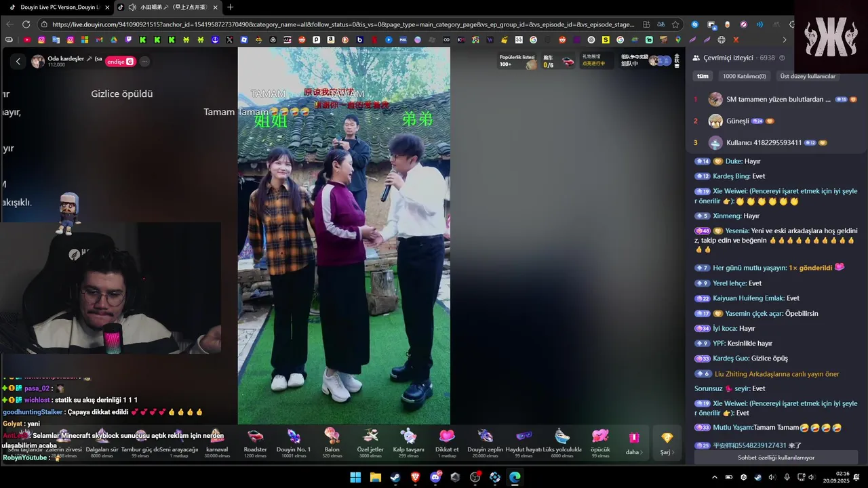Viewport: 868px width, 488px height.
Task: Open Steam from taskbar
Action: (395, 477)
